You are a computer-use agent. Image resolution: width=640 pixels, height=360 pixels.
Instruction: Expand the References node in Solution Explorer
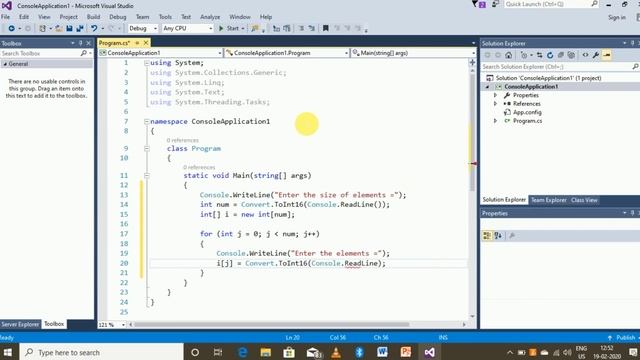(496, 104)
